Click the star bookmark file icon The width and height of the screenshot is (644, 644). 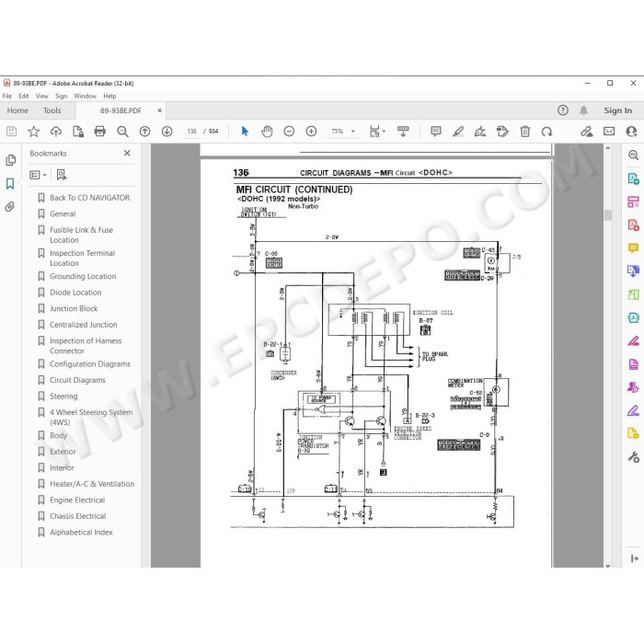click(x=34, y=132)
